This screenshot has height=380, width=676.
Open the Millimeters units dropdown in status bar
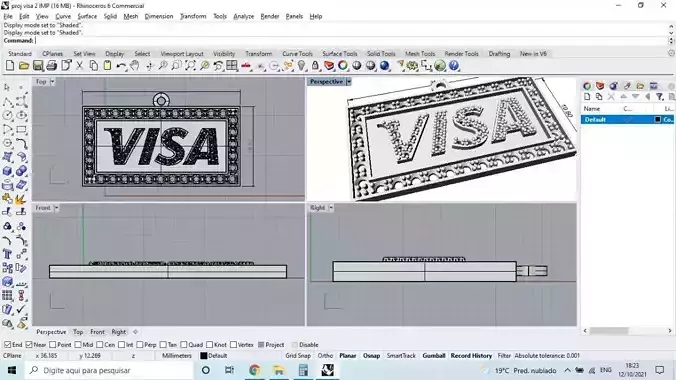pyautogui.click(x=177, y=356)
